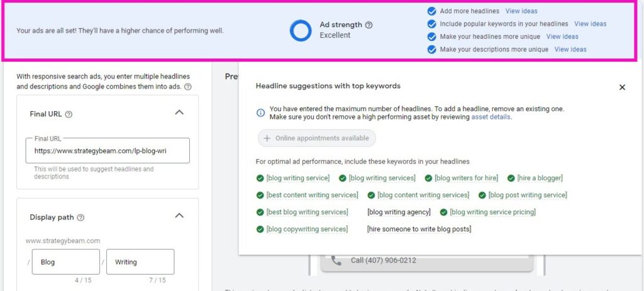Open View ideas for Add more headlines
The width and height of the screenshot is (644, 291).
pos(521,11)
